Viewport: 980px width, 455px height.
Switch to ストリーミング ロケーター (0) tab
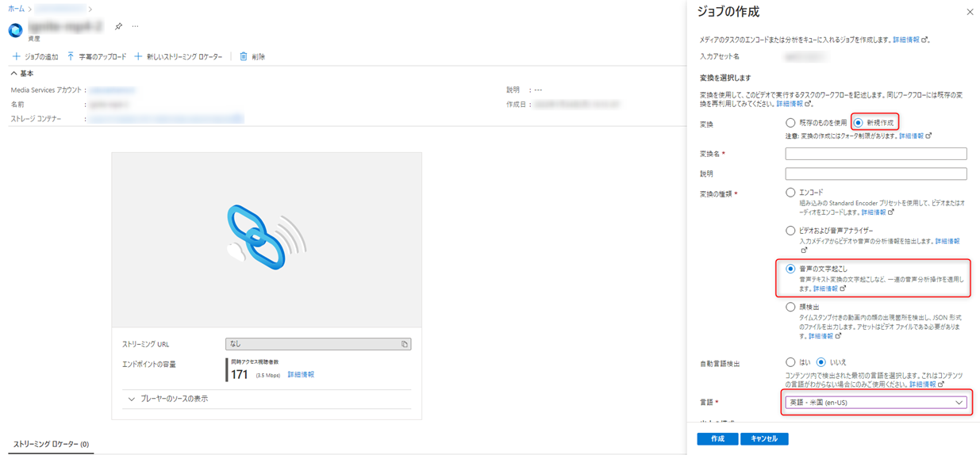[51, 445]
